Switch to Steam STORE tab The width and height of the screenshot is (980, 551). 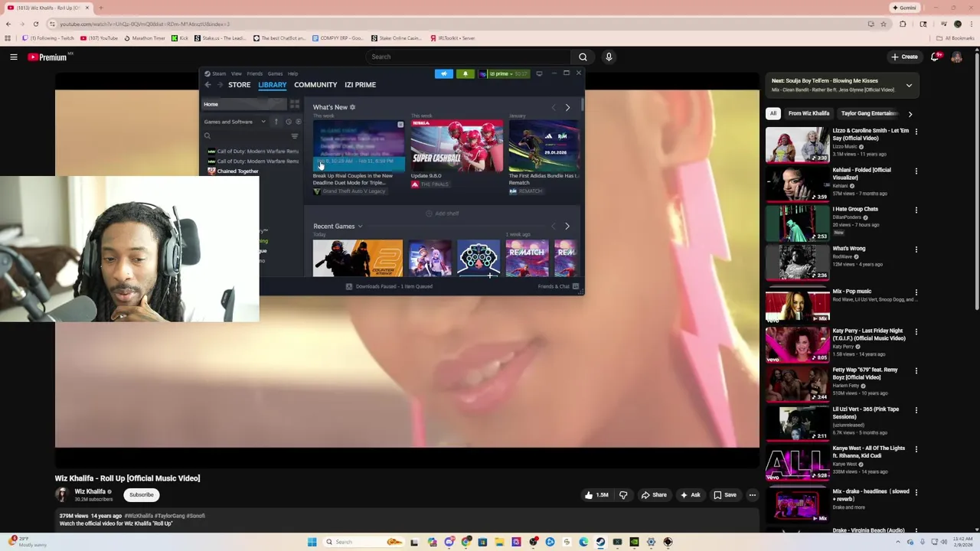(x=239, y=85)
